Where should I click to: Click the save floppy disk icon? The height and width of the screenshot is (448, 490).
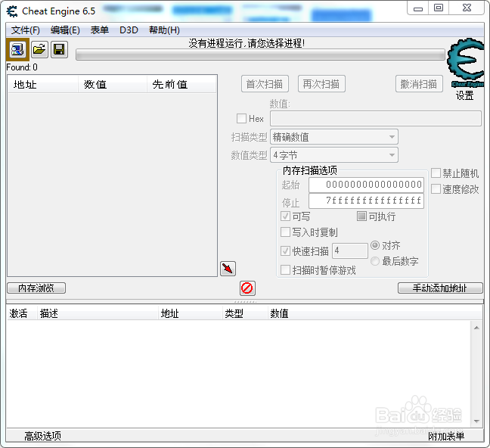pyautogui.click(x=59, y=49)
